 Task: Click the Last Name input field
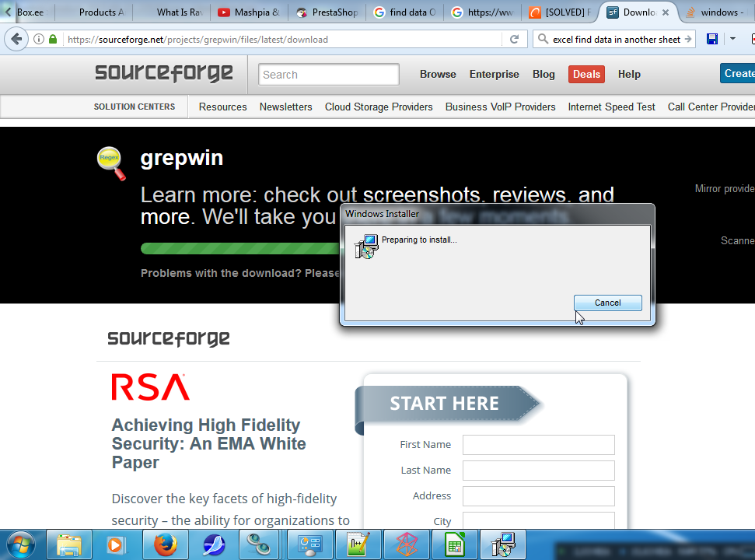tap(539, 471)
